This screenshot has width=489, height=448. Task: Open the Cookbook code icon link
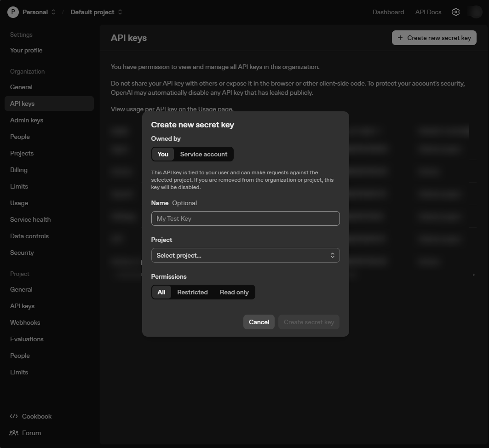pos(14,416)
